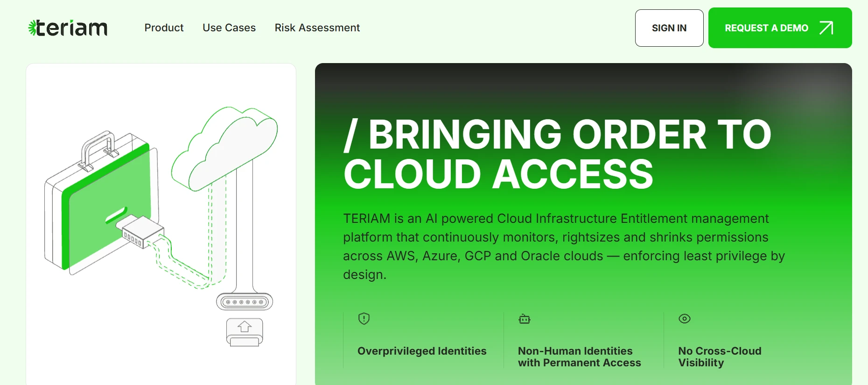Click the green starburst icon in teriam logo
Image resolution: width=868 pixels, height=385 pixels.
point(32,28)
